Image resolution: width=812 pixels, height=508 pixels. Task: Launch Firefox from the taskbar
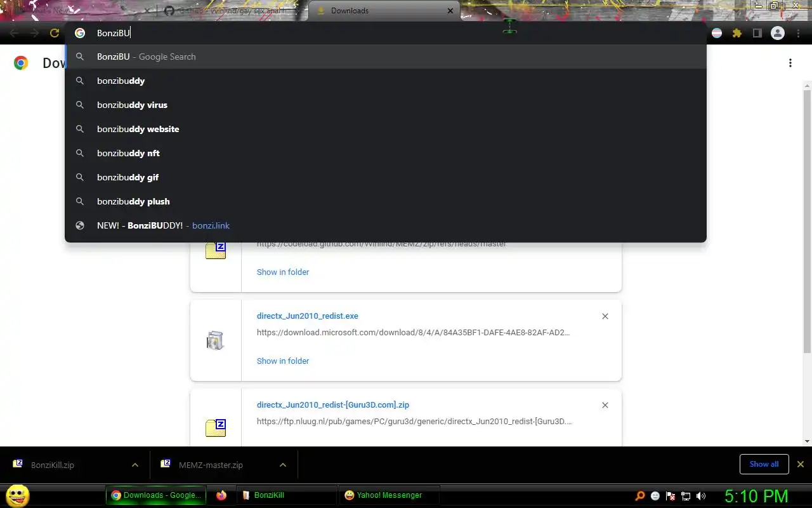(x=221, y=495)
